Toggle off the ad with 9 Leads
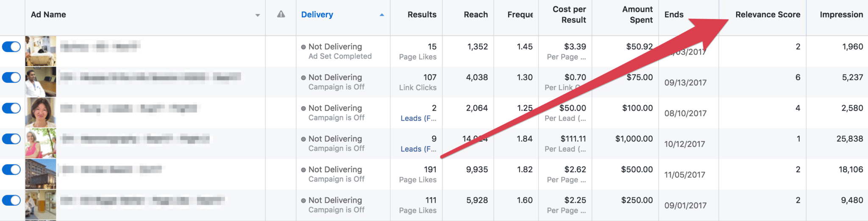The image size is (868, 221). [11, 139]
